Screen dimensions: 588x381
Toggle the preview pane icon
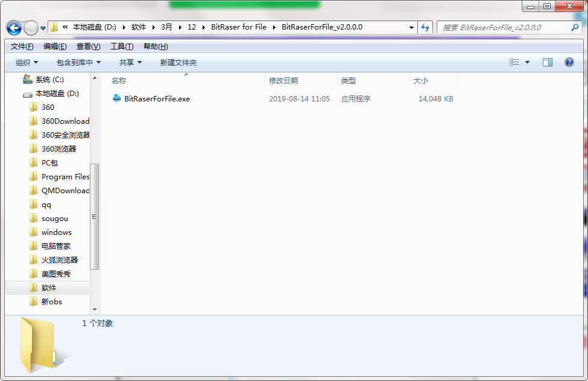point(548,62)
